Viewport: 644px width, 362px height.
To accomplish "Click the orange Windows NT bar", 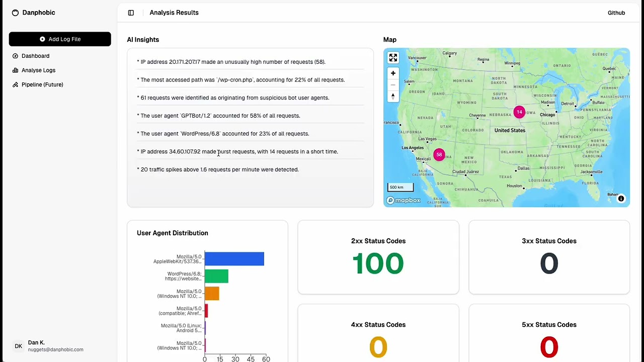I will click(x=212, y=294).
